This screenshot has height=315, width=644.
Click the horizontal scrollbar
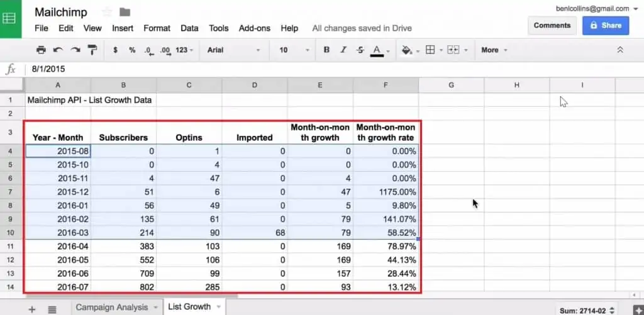tap(131, 296)
